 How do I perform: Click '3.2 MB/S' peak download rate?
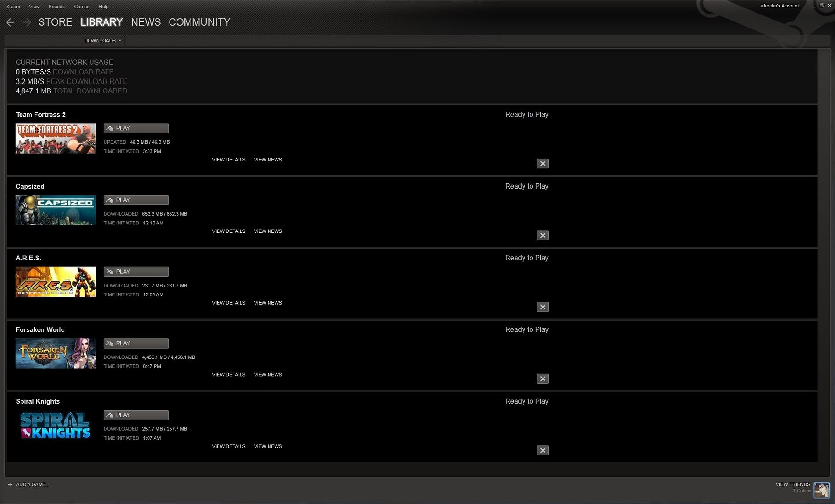point(30,82)
